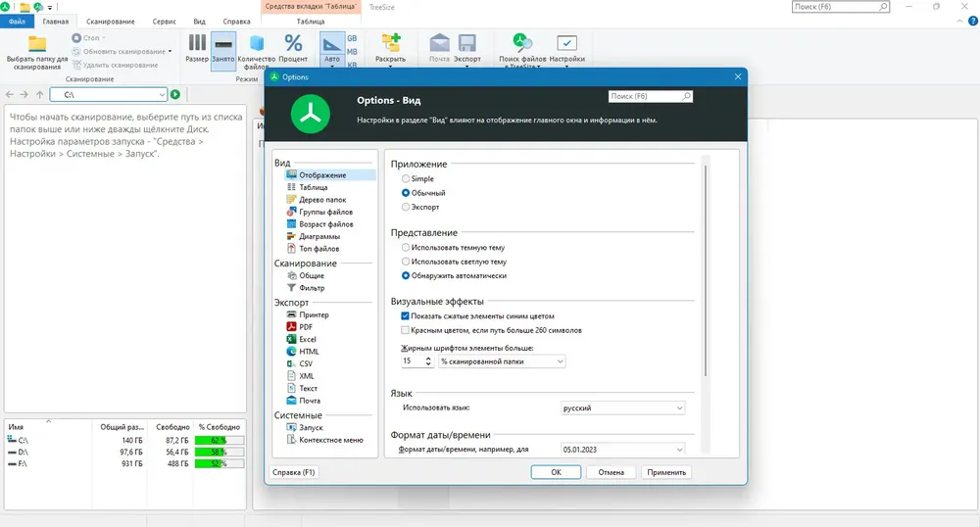Click the green start scan arrow icon
The width and height of the screenshot is (980, 527).
[x=175, y=94]
